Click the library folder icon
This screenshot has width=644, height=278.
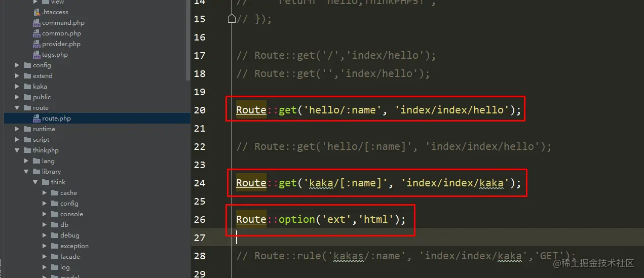click(x=36, y=172)
